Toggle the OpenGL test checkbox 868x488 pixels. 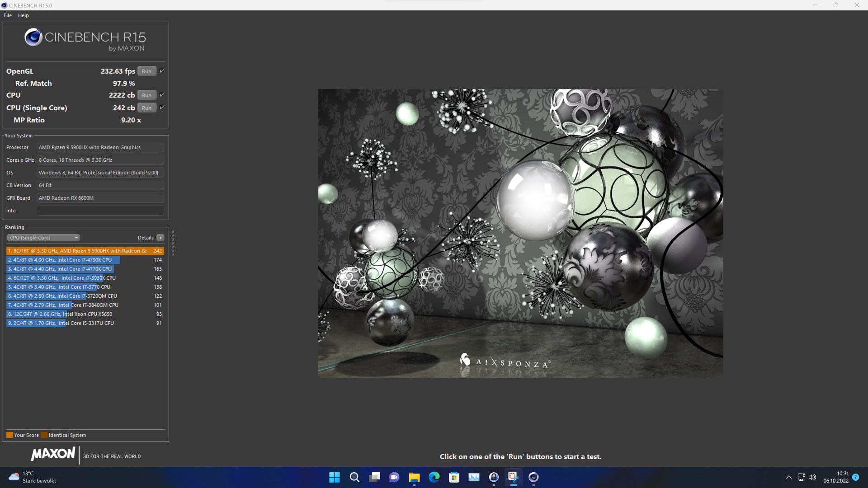pos(162,71)
